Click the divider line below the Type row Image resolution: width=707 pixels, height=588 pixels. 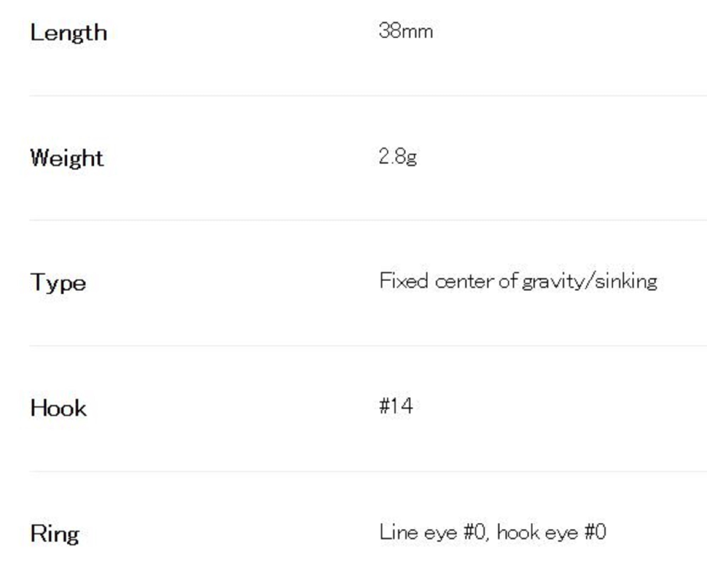[x=368, y=346]
